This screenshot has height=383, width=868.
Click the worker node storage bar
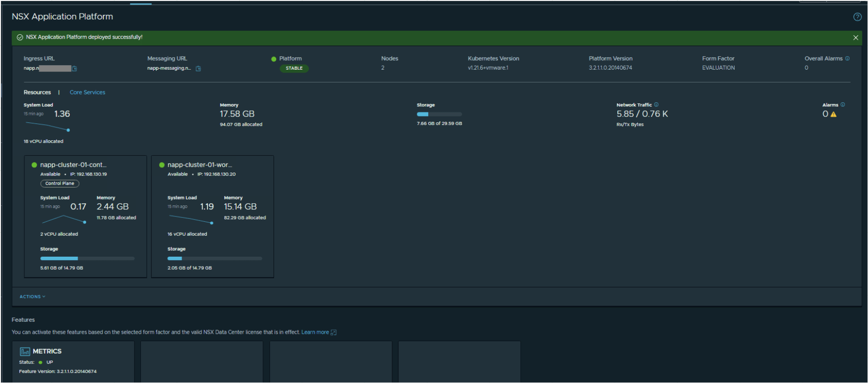coord(214,259)
